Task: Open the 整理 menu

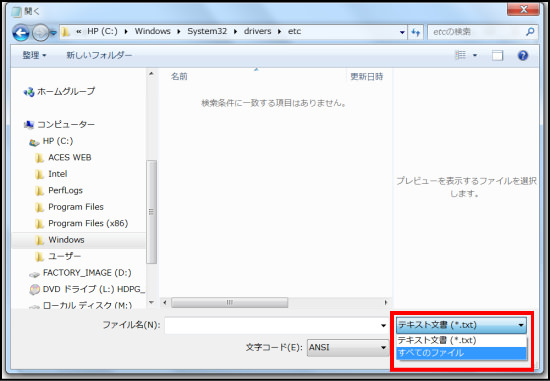Action: 34,55
